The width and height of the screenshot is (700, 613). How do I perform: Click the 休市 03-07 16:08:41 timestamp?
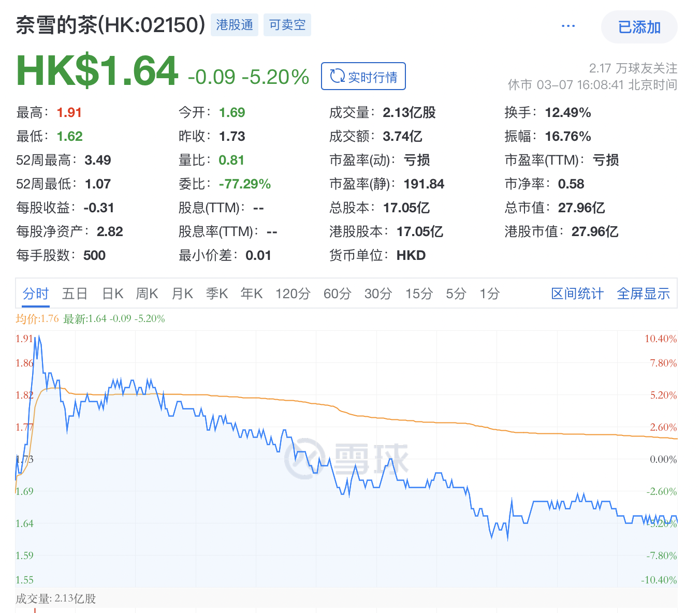tap(592, 84)
